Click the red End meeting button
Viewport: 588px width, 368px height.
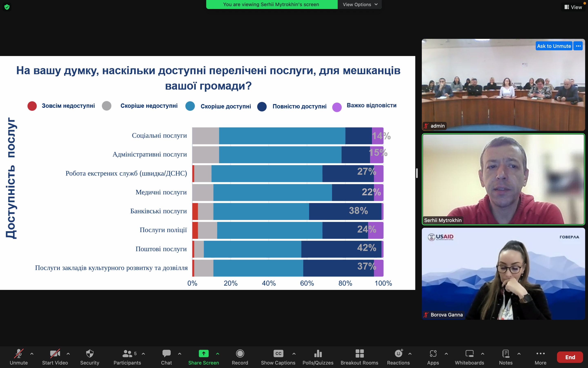click(570, 357)
